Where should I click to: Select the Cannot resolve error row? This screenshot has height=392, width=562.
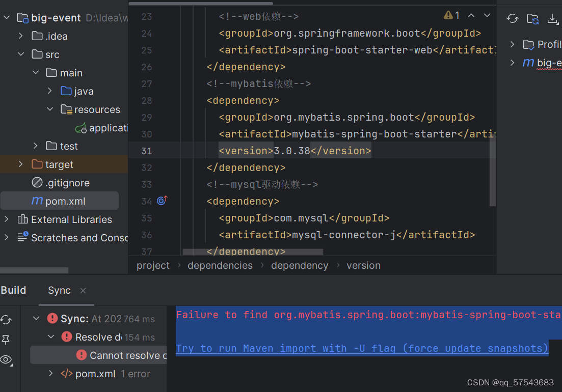(98, 355)
